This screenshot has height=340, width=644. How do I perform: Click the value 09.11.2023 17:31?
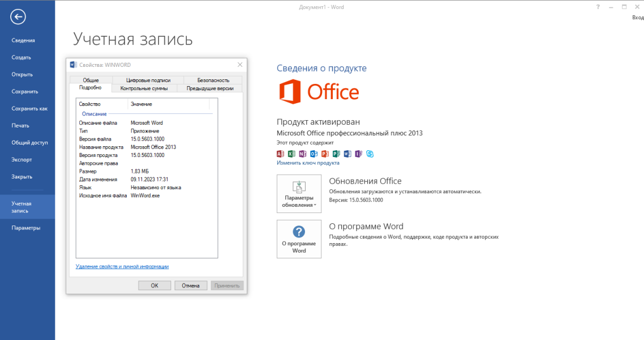[149, 179]
